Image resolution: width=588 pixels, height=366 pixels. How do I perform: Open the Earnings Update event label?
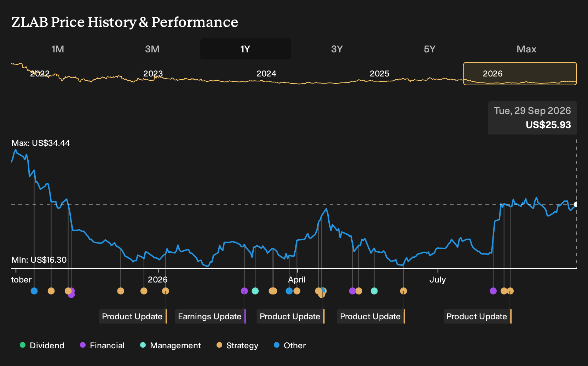pos(210,316)
